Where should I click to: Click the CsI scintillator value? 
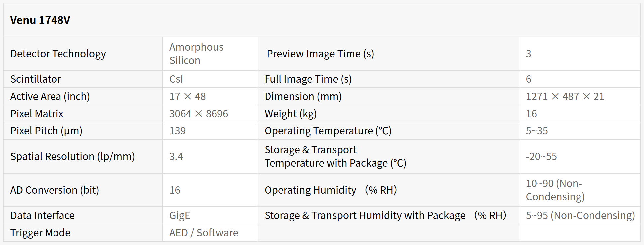click(x=176, y=79)
